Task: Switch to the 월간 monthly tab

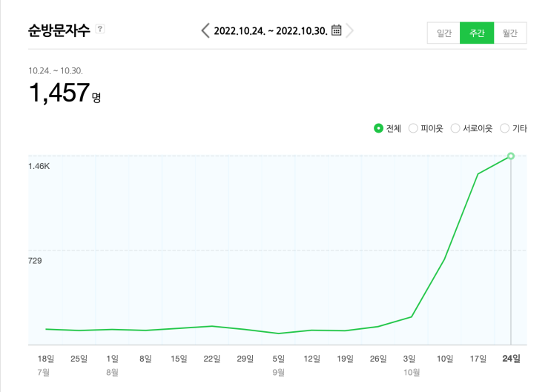Action: click(x=510, y=33)
